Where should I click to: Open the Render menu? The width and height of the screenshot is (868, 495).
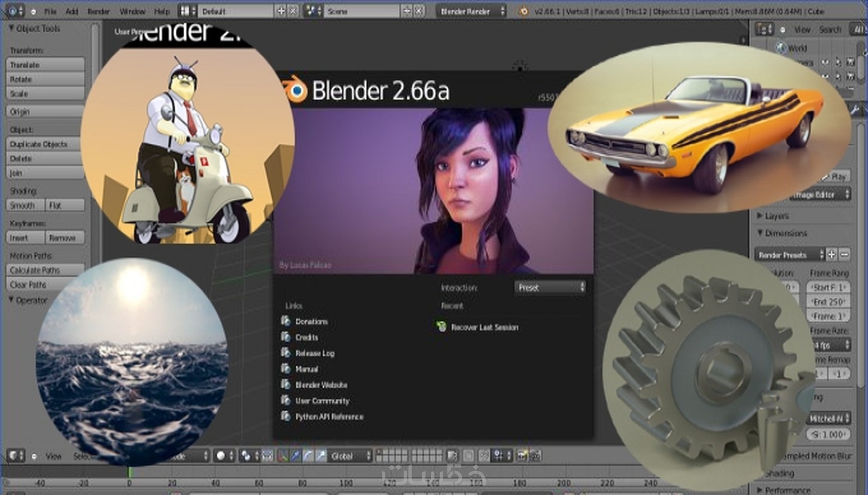(99, 11)
